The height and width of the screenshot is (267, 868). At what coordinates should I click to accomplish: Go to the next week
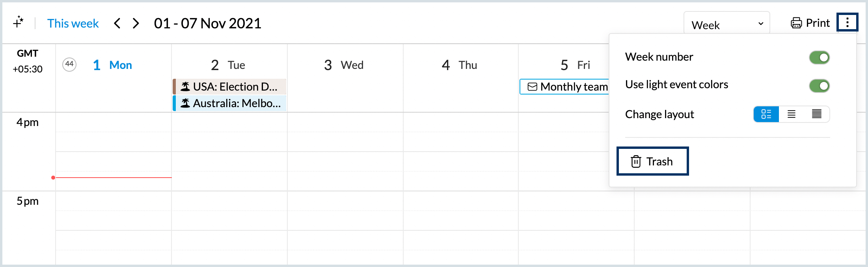[136, 24]
